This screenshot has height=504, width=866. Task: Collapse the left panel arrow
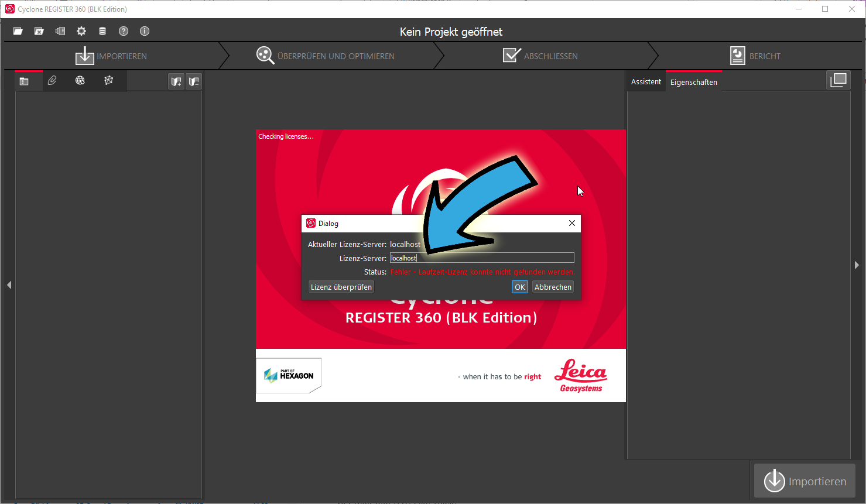(x=9, y=285)
